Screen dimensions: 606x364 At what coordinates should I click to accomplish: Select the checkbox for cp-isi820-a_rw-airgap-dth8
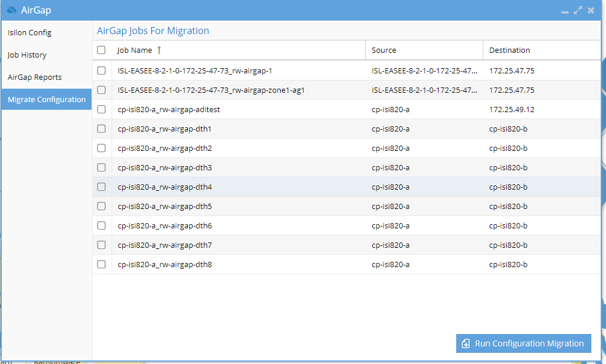tap(101, 264)
